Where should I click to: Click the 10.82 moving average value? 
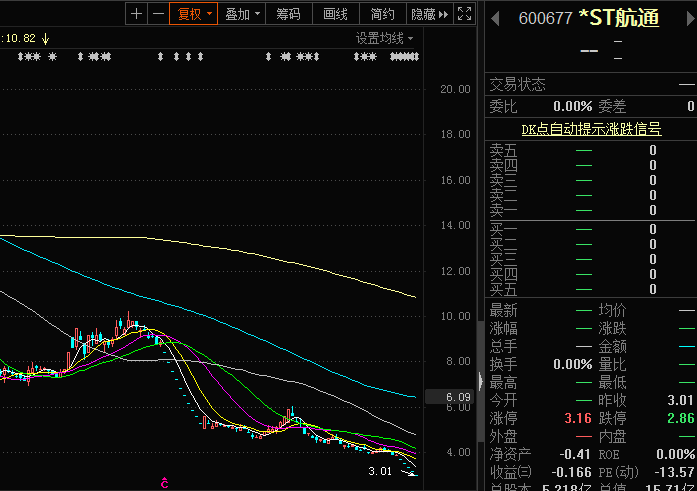pyautogui.click(x=20, y=38)
